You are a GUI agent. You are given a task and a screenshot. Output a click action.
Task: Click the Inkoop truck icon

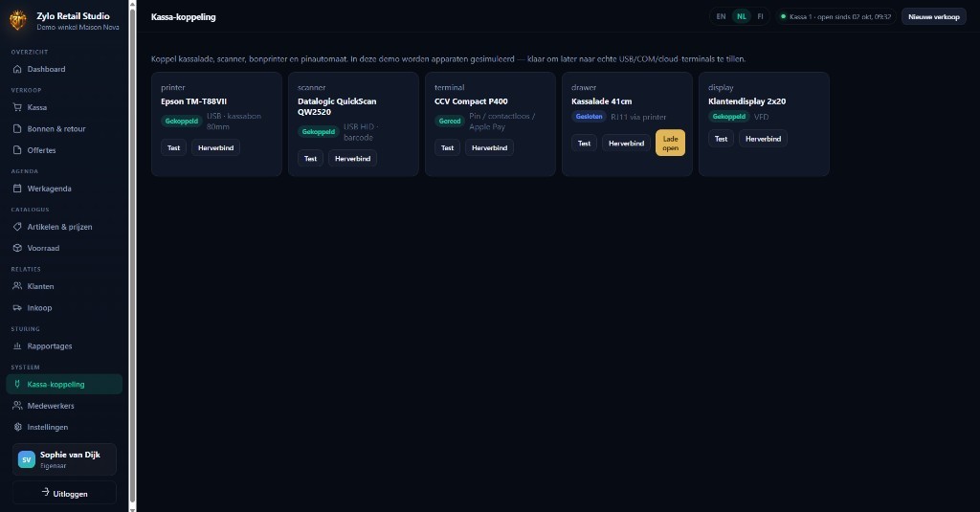pos(17,307)
